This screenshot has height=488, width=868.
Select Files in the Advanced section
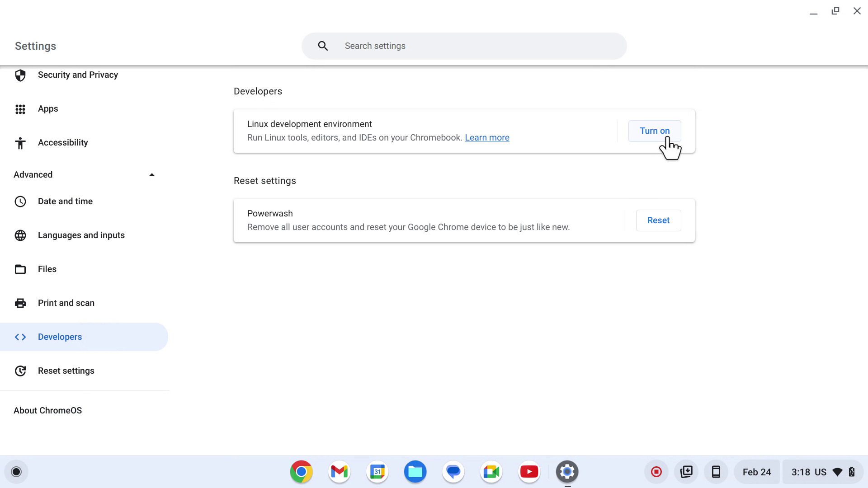click(x=85, y=269)
